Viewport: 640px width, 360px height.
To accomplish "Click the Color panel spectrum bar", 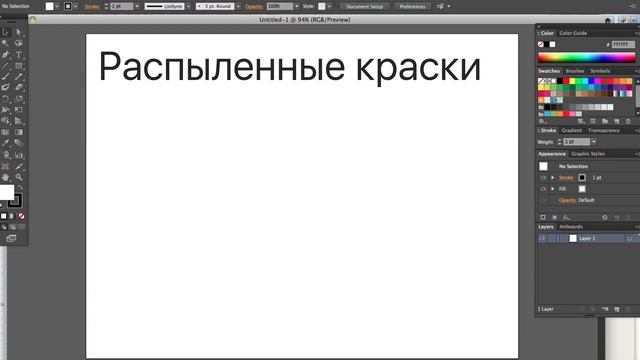I will tap(587, 58).
